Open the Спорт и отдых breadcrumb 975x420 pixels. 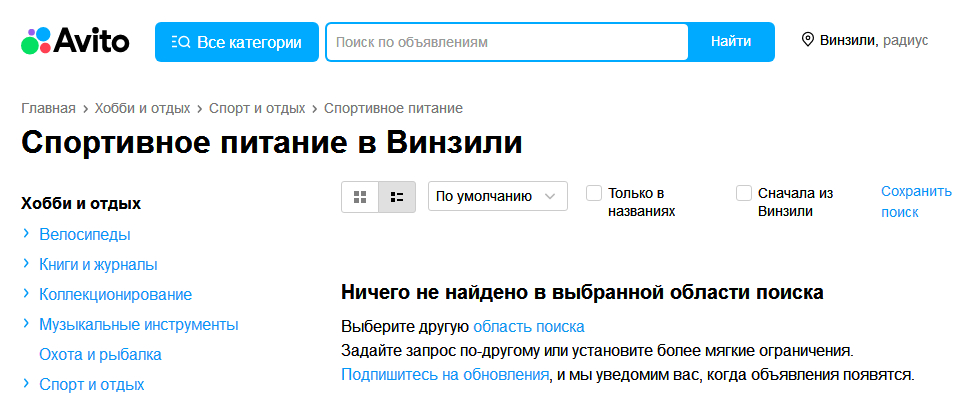[257, 108]
